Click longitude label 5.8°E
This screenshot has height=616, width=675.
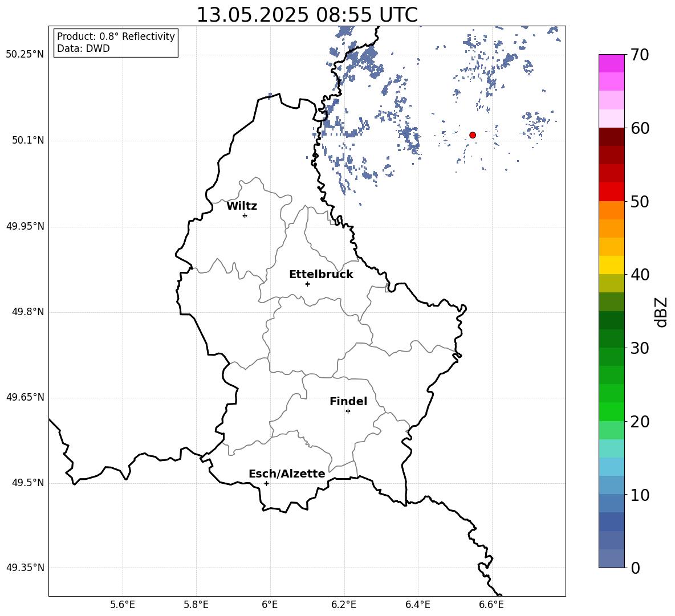[196, 605]
